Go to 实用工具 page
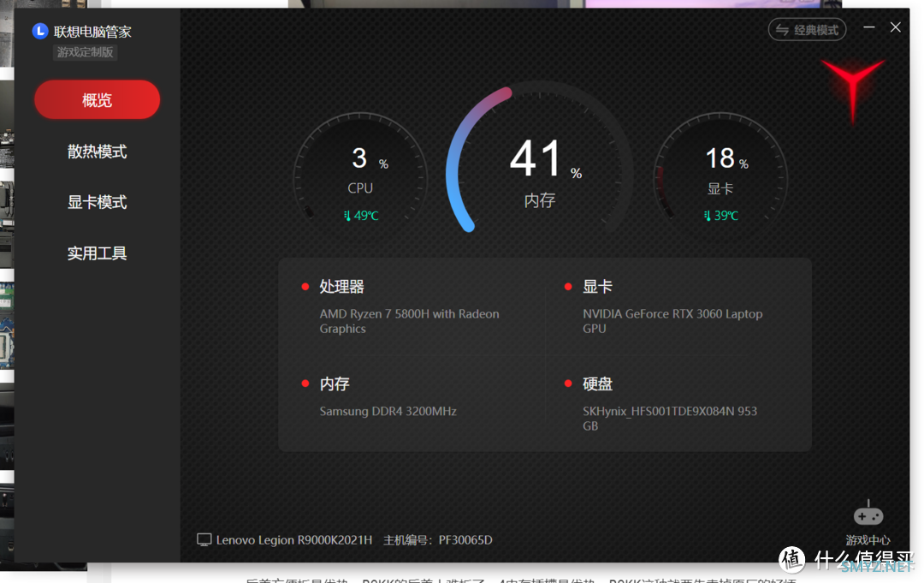 point(98,253)
